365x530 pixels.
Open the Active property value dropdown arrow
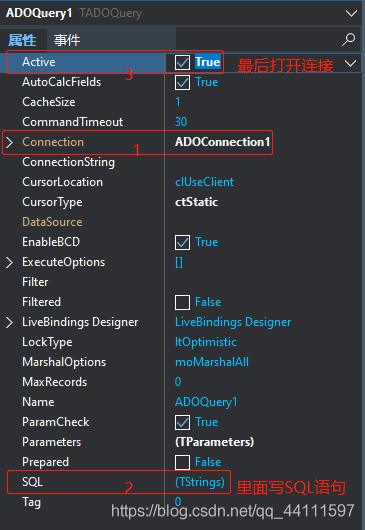tap(350, 63)
